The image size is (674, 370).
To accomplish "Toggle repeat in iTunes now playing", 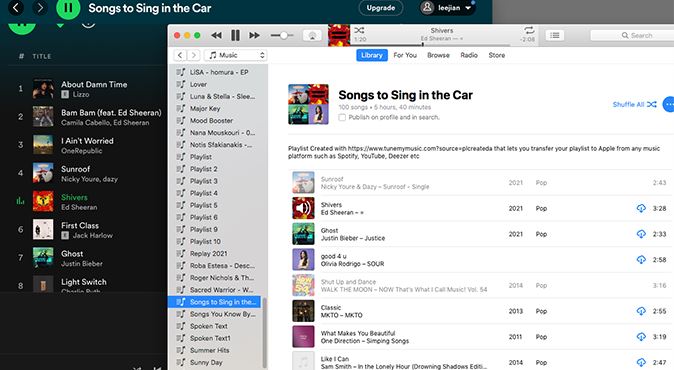I will point(529,30).
